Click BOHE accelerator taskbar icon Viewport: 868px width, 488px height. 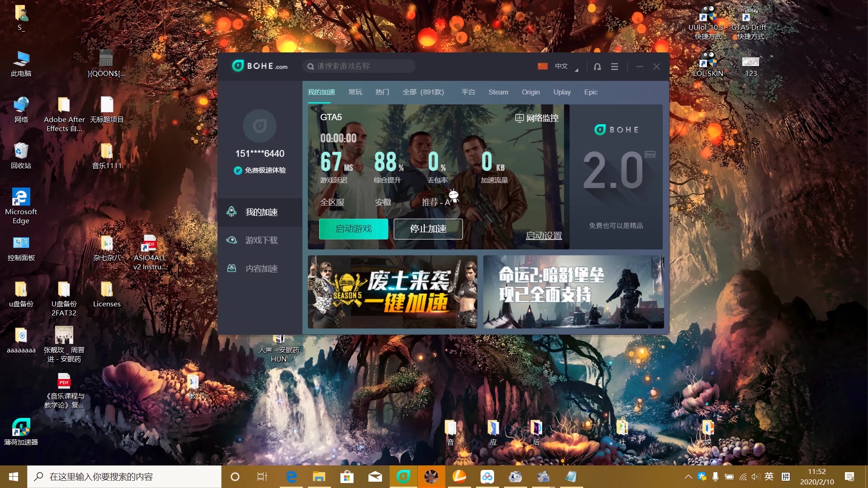coord(403,477)
